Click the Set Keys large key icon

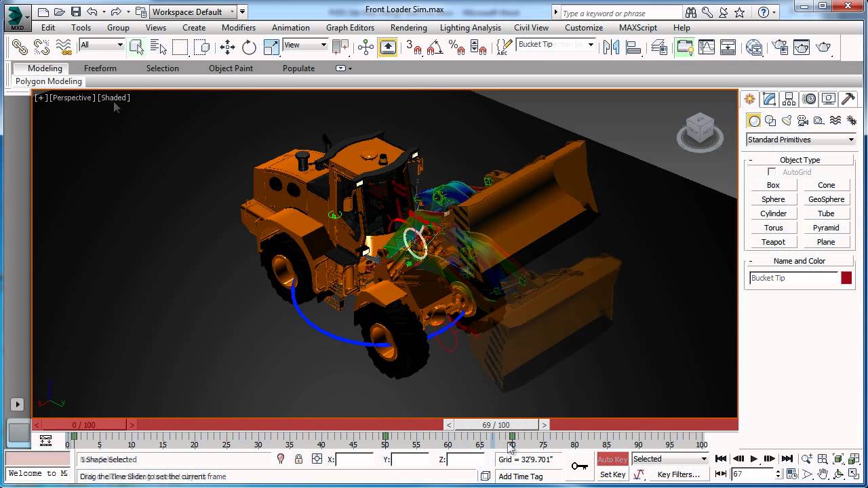[580, 466]
